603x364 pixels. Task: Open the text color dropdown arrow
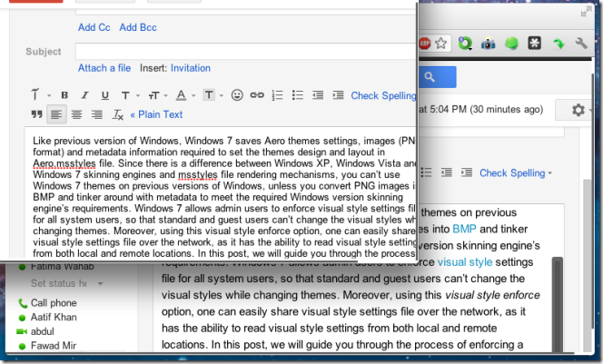coord(193,95)
